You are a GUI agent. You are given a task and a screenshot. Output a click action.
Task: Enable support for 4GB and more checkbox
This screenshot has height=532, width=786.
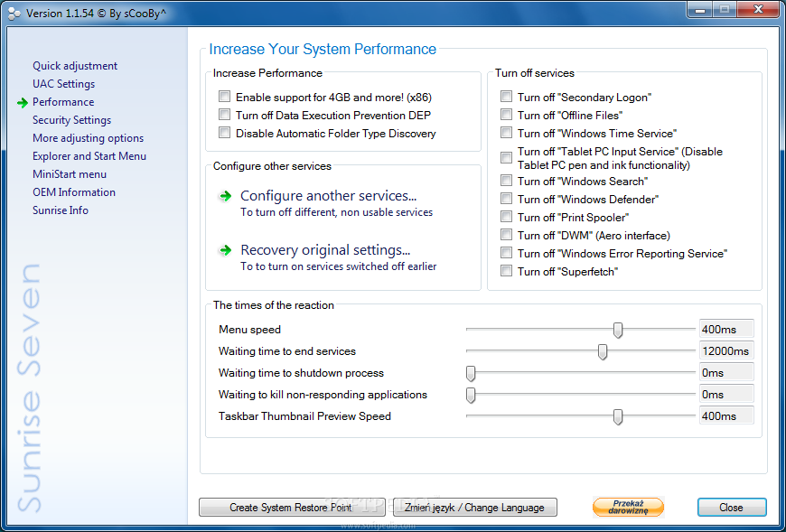(x=225, y=97)
